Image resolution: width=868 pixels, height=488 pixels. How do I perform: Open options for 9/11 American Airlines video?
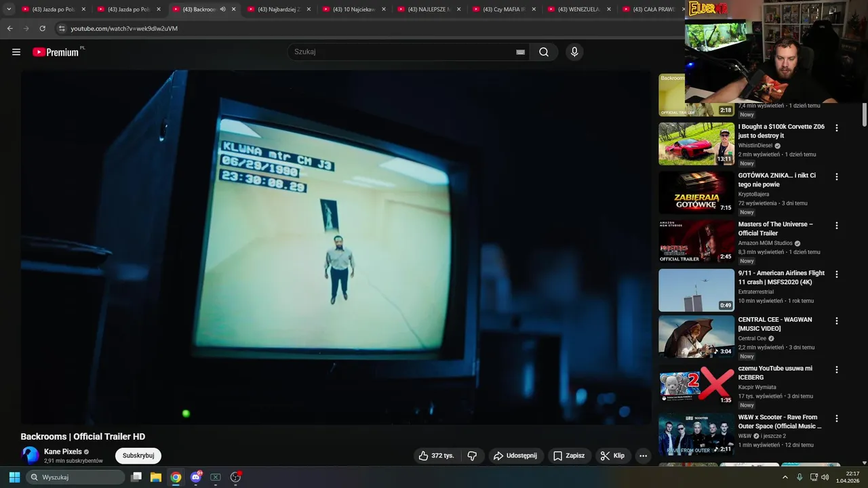(x=836, y=274)
